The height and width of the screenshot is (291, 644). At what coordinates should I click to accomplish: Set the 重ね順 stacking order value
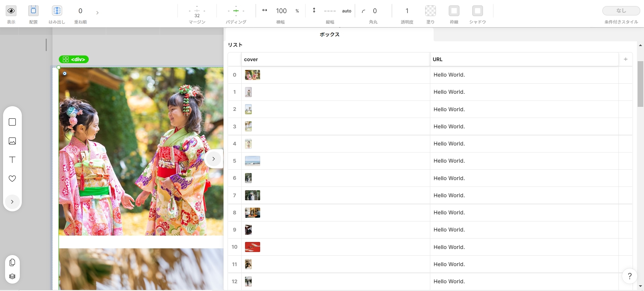(x=80, y=11)
